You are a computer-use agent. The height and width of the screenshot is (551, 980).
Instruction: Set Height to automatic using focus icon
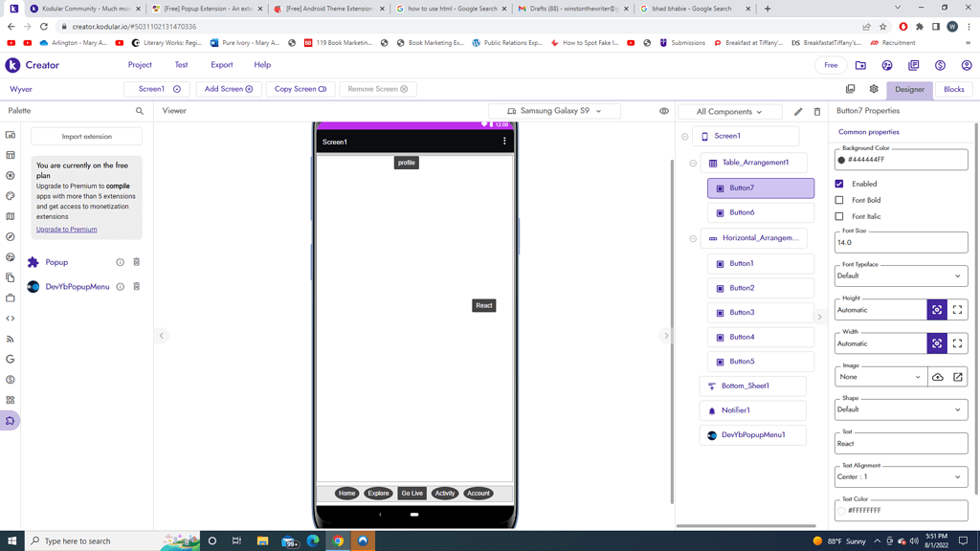937,310
